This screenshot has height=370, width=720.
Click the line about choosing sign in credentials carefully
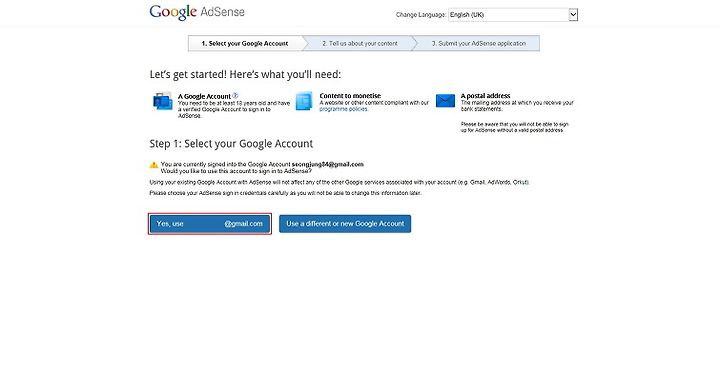tap(285, 193)
